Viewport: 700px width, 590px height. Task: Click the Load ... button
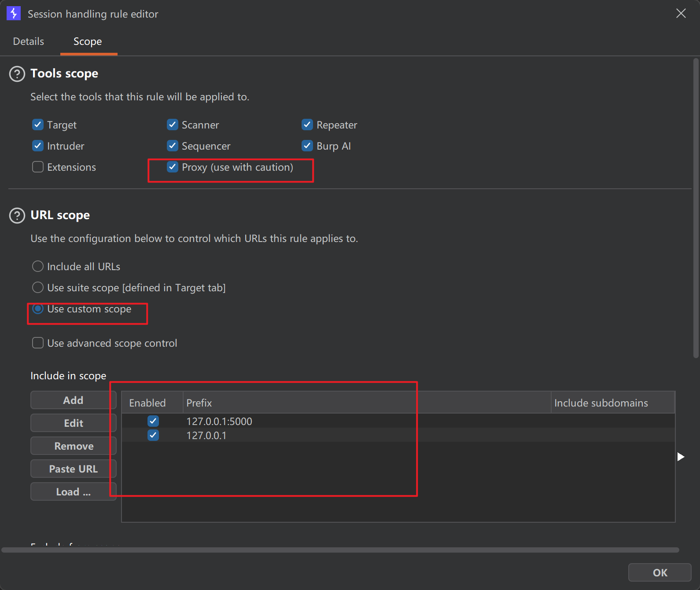click(74, 492)
